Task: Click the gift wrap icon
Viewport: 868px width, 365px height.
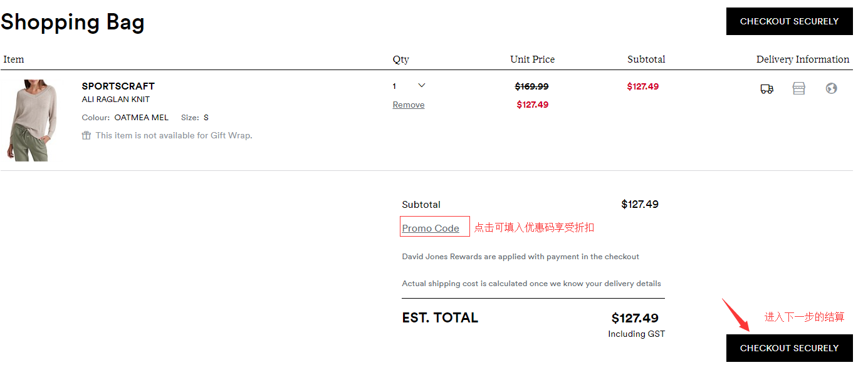Action: point(86,135)
